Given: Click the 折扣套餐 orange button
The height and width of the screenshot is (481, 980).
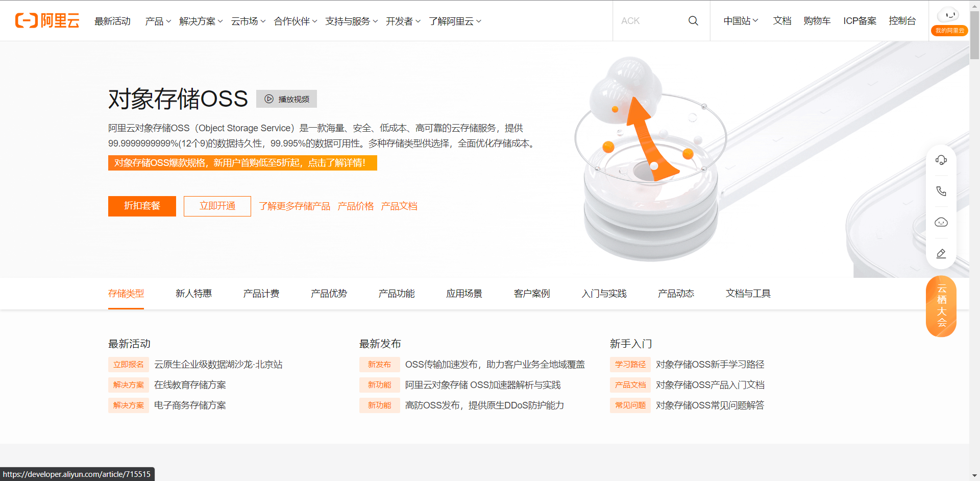Looking at the screenshot, I should click(x=142, y=206).
